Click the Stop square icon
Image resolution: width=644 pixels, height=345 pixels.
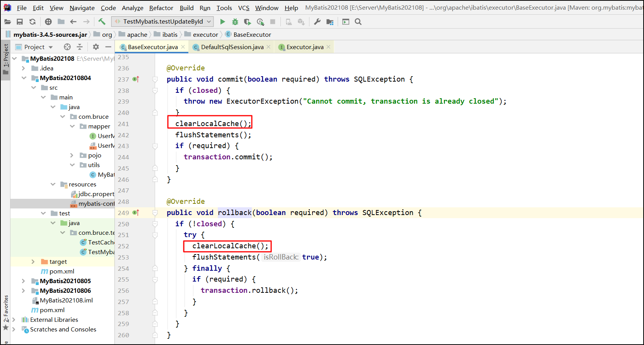click(273, 22)
